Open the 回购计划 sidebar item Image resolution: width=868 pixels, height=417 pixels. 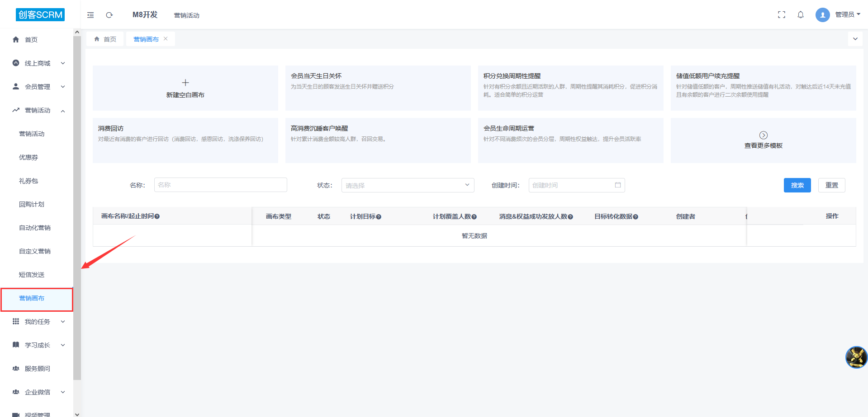[x=32, y=204]
